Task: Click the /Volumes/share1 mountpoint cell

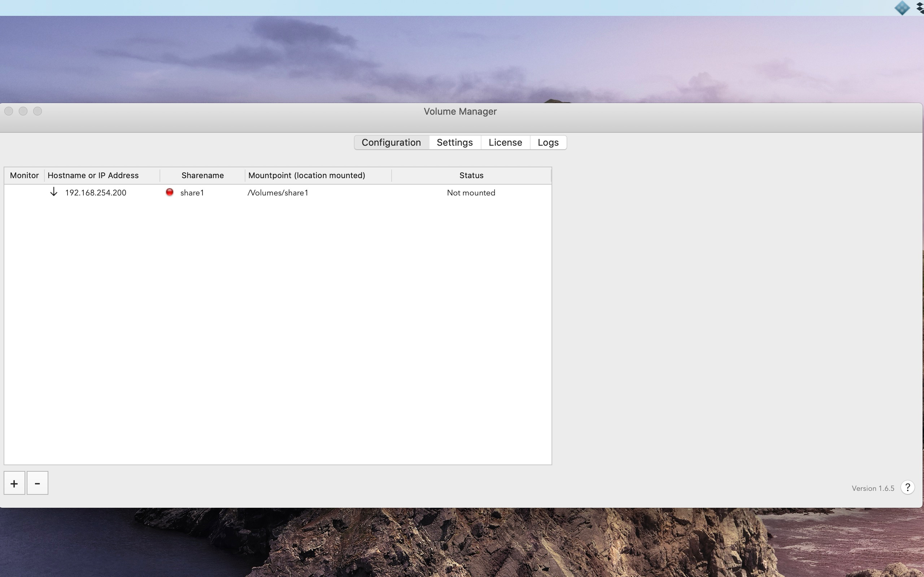Action: (x=278, y=193)
